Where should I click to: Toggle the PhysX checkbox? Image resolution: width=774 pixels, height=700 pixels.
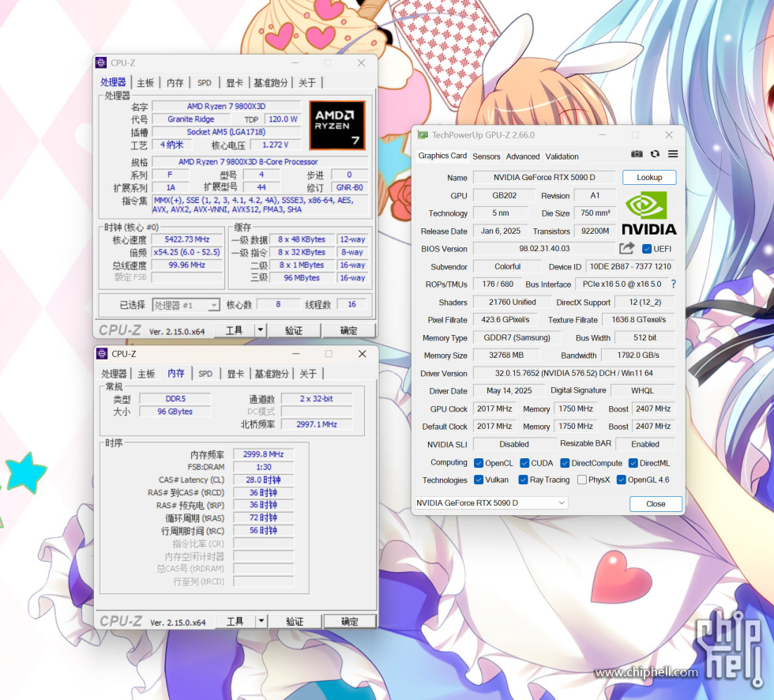tap(582, 480)
